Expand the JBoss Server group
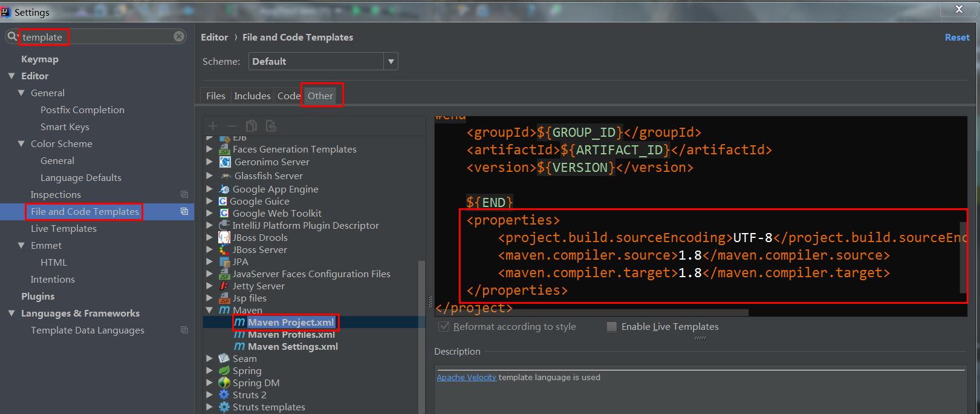The width and height of the screenshot is (980, 414). pyautogui.click(x=210, y=249)
